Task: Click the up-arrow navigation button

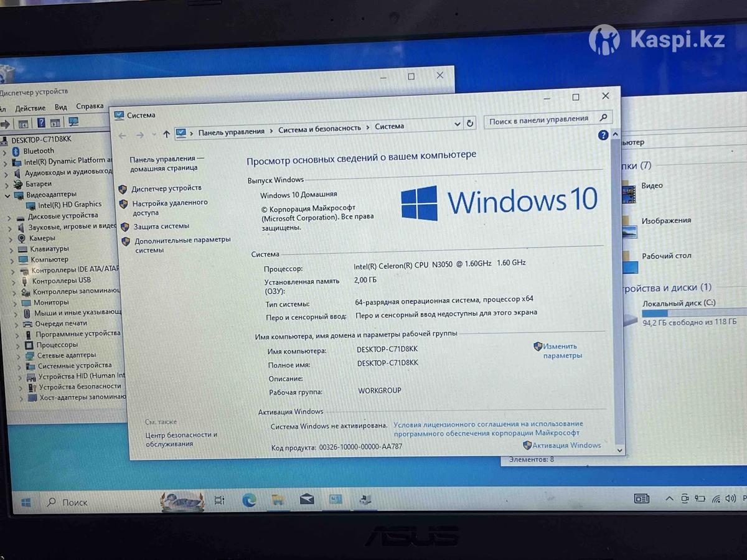Action: coord(166,134)
